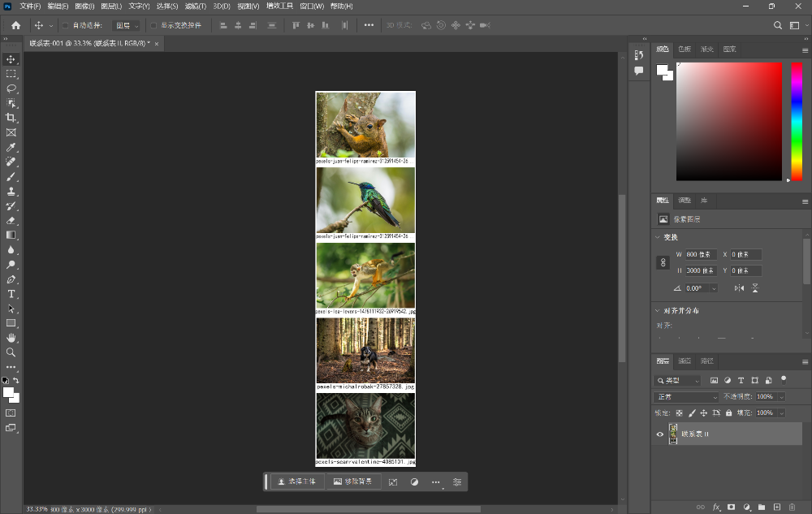
Task: Collapse the 变换 section in Properties
Action: (x=657, y=237)
